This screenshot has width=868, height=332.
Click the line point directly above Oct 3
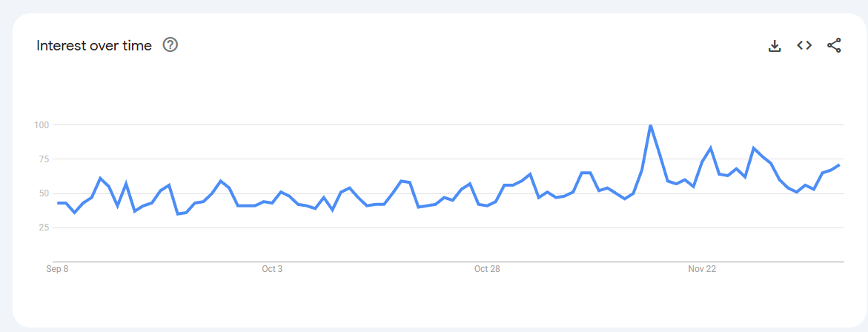273,202
